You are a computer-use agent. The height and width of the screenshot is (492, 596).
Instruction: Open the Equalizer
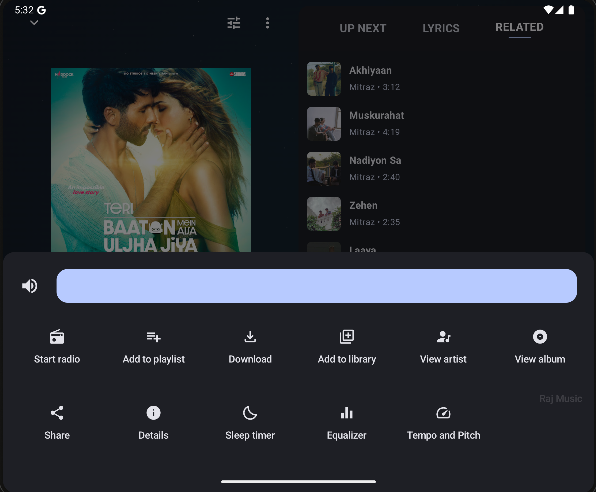click(347, 423)
